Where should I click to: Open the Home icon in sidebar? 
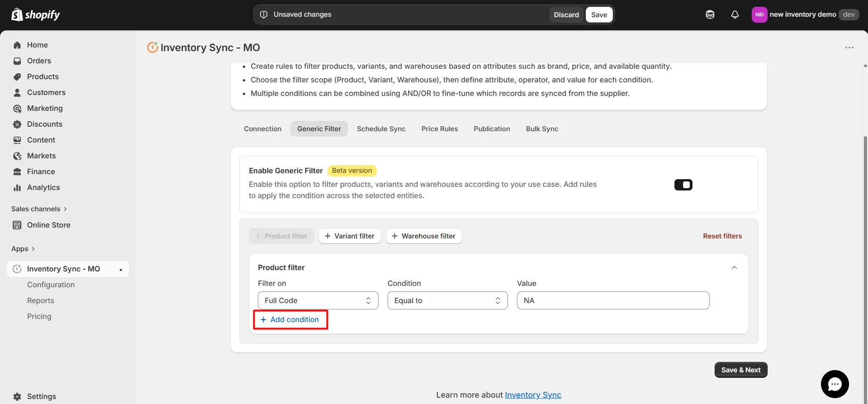point(17,45)
